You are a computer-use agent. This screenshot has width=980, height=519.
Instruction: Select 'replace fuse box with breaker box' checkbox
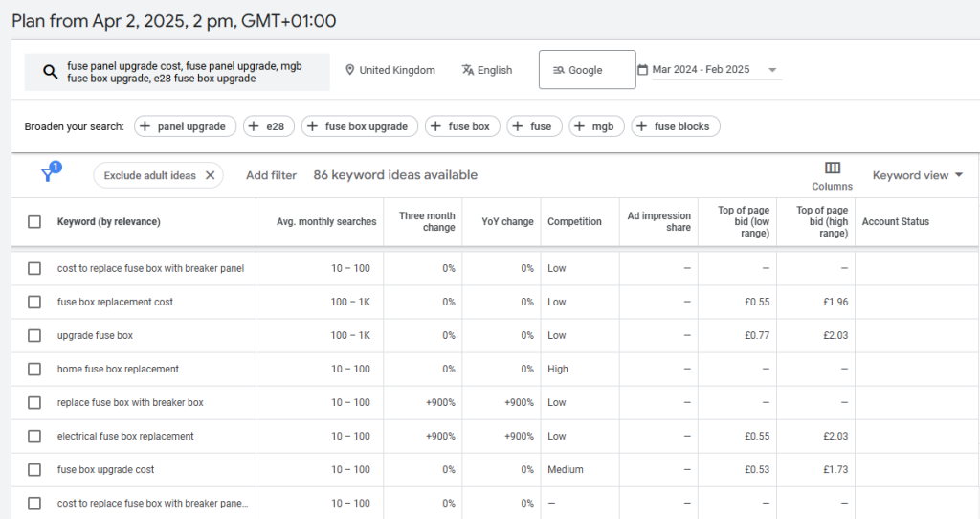pos(34,403)
